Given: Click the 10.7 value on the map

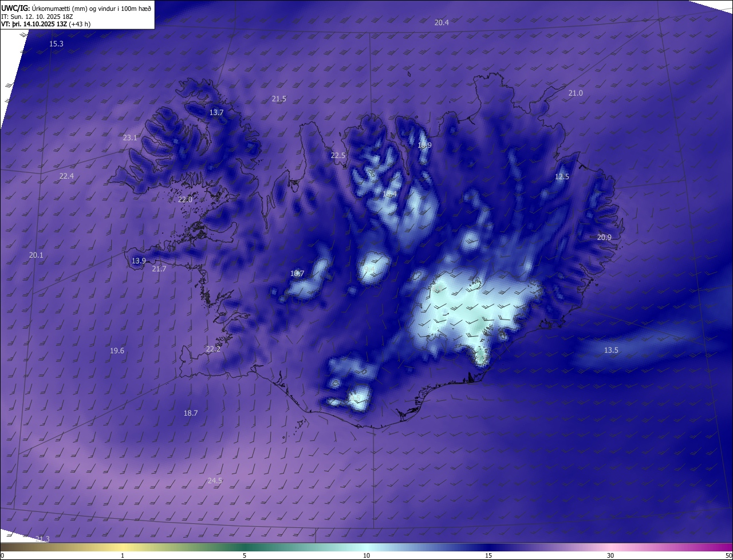Looking at the screenshot, I should (x=297, y=274).
